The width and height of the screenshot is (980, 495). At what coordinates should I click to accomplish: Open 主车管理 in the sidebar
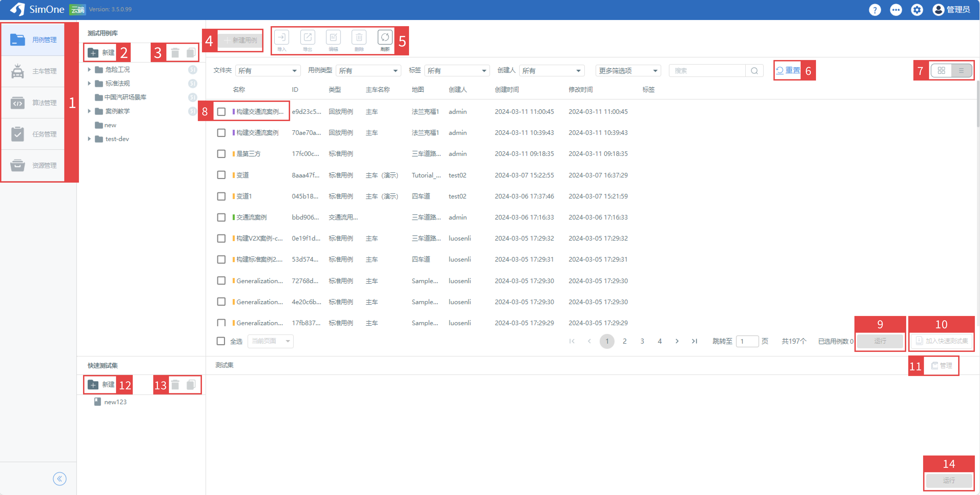click(x=33, y=71)
